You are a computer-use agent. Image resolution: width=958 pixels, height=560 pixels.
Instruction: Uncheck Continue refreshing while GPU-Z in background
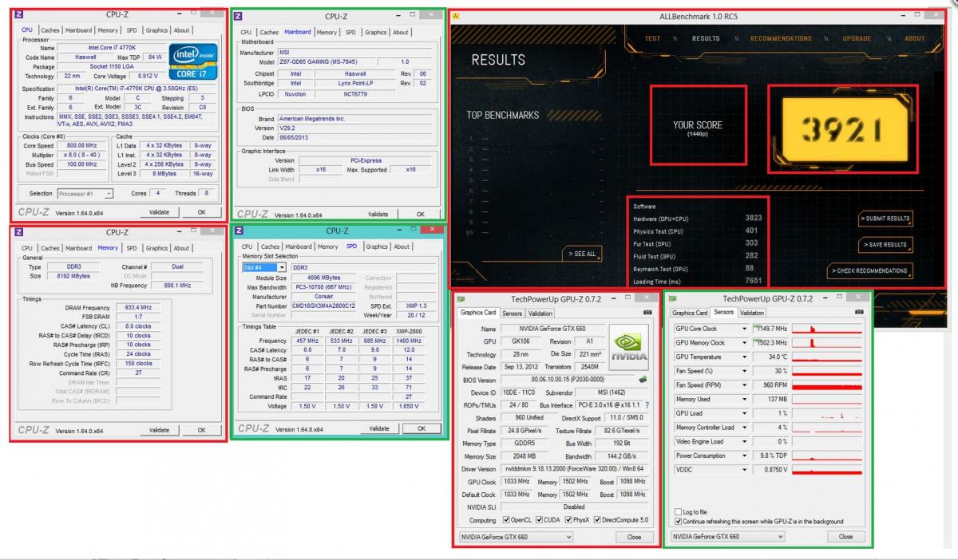point(679,521)
